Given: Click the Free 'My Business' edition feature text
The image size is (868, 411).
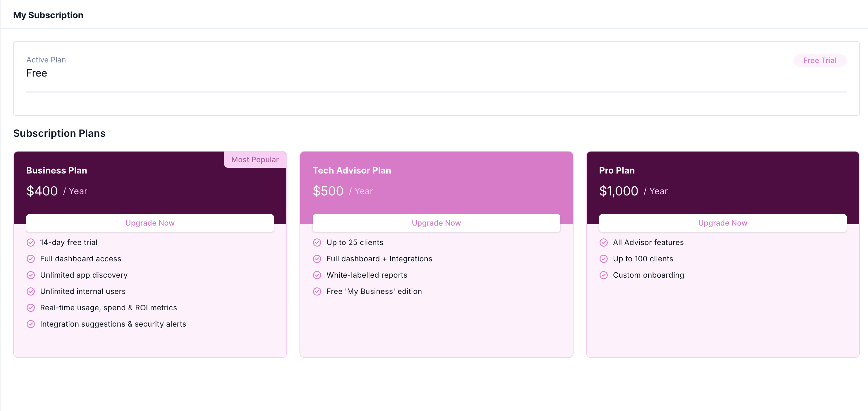Looking at the screenshot, I should [374, 292].
